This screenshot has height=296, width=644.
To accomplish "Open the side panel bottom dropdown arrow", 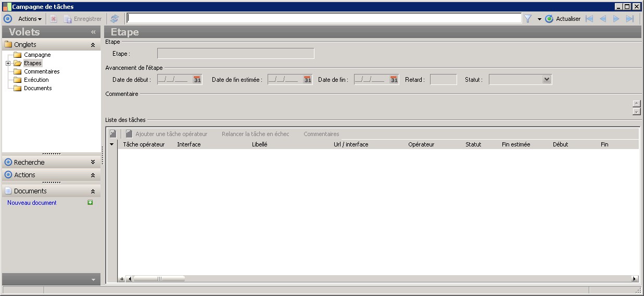I will pos(93,280).
